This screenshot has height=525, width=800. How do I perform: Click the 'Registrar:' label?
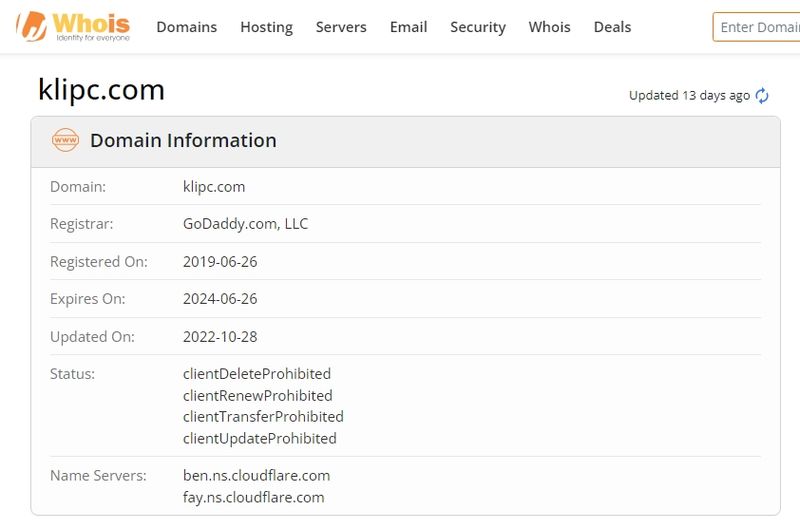coord(82,224)
